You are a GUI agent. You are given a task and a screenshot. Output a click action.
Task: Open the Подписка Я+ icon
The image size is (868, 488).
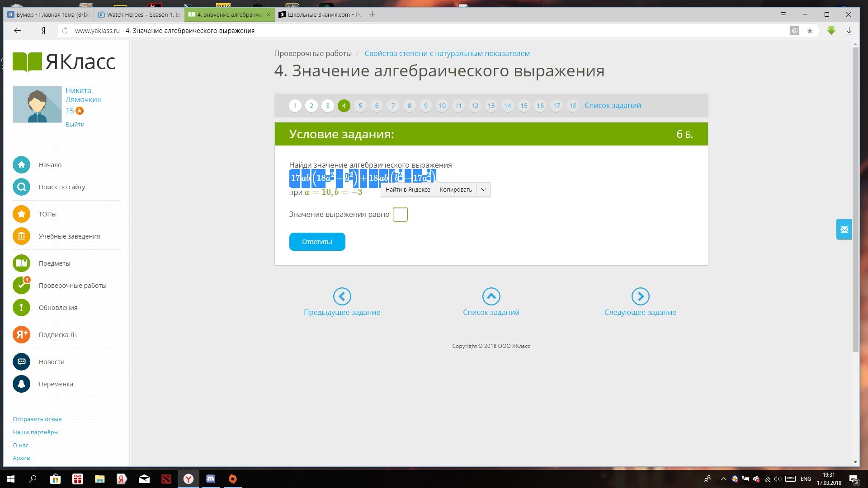click(21, 335)
